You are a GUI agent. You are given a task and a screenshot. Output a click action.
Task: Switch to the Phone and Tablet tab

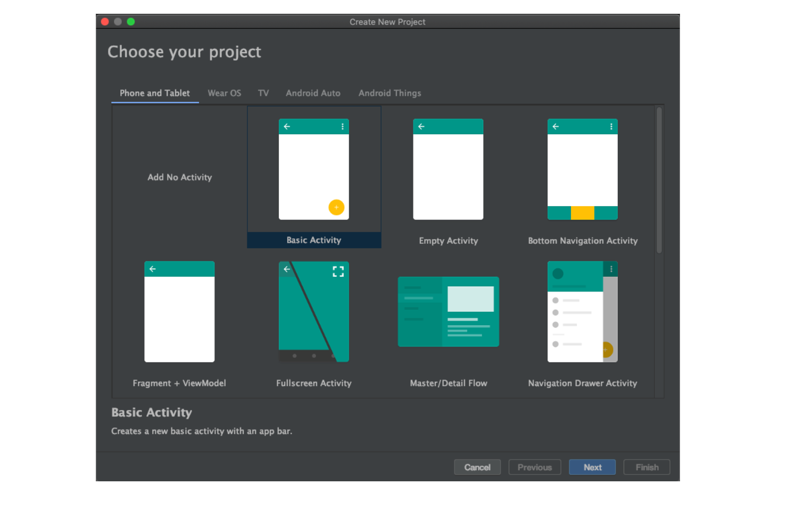coord(155,93)
